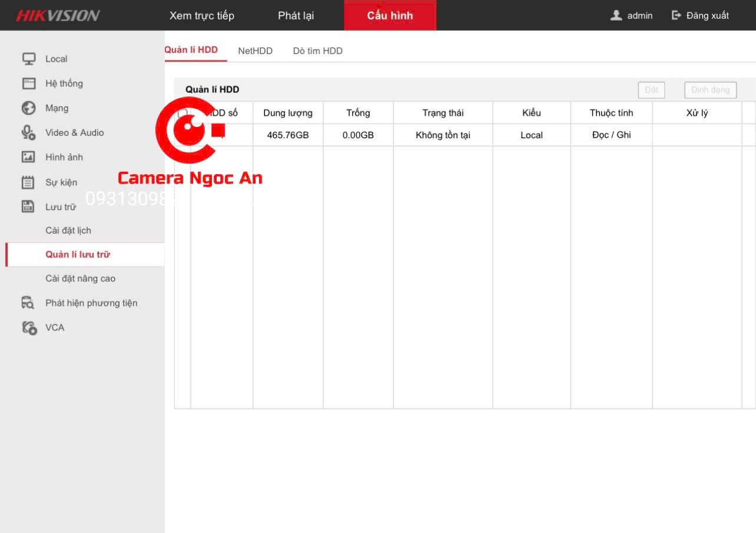Go to Xem trực tiếp live view
This screenshot has height=533, width=756.
click(201, 15)
